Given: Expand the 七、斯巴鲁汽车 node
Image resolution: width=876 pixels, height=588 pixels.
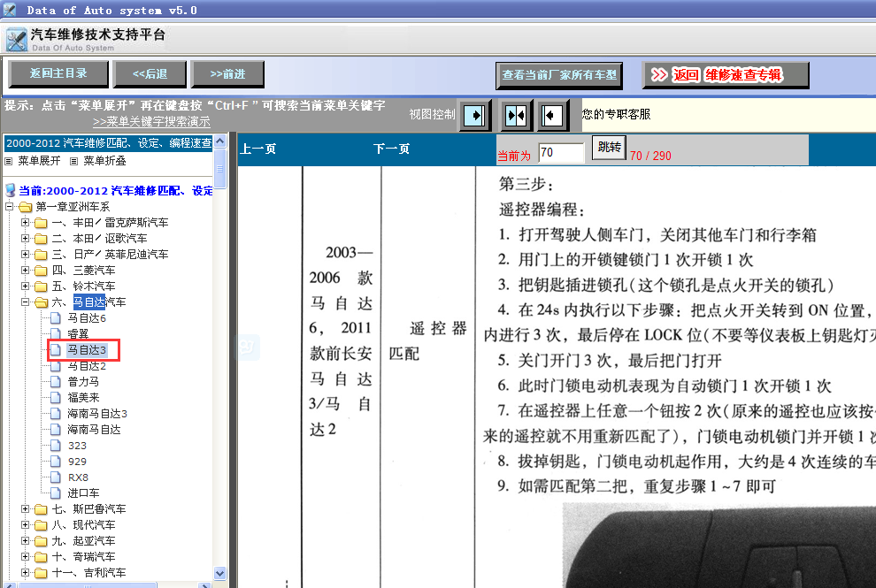Looking at the screenshot, I should (25, 508).
